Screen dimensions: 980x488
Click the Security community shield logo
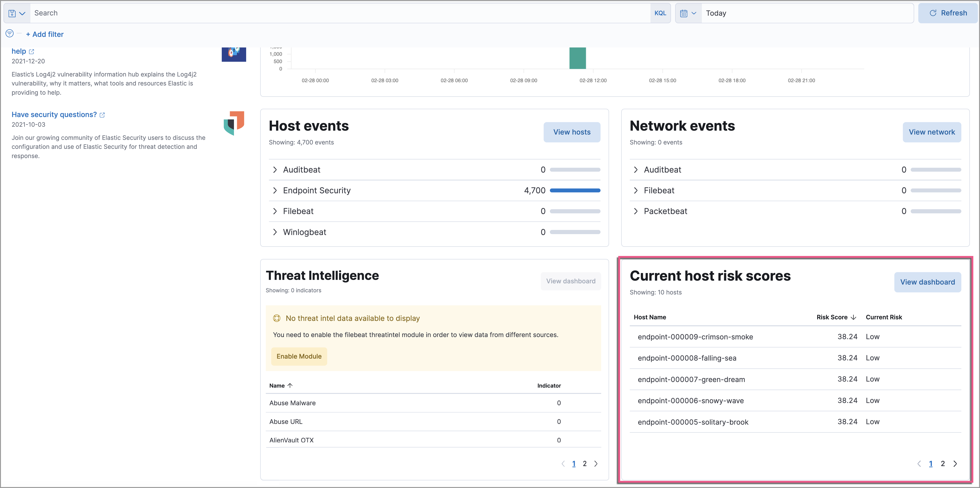pyautogui.click(x=233, y=123)
